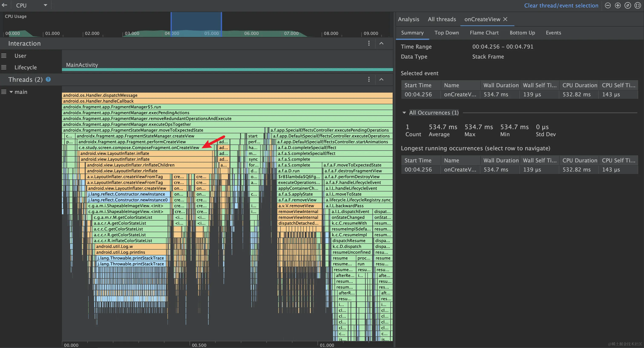
Task: Go back with the left arrow icon
Action: click(4, 5)
